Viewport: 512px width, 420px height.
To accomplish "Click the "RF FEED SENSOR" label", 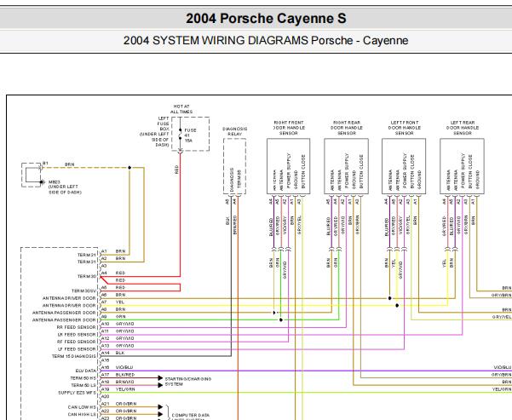I will (x=77, y=342).
